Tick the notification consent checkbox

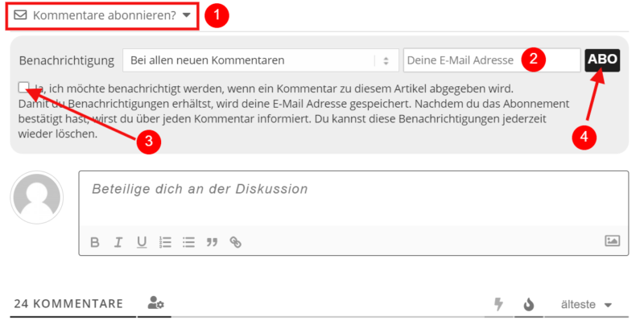24,87
